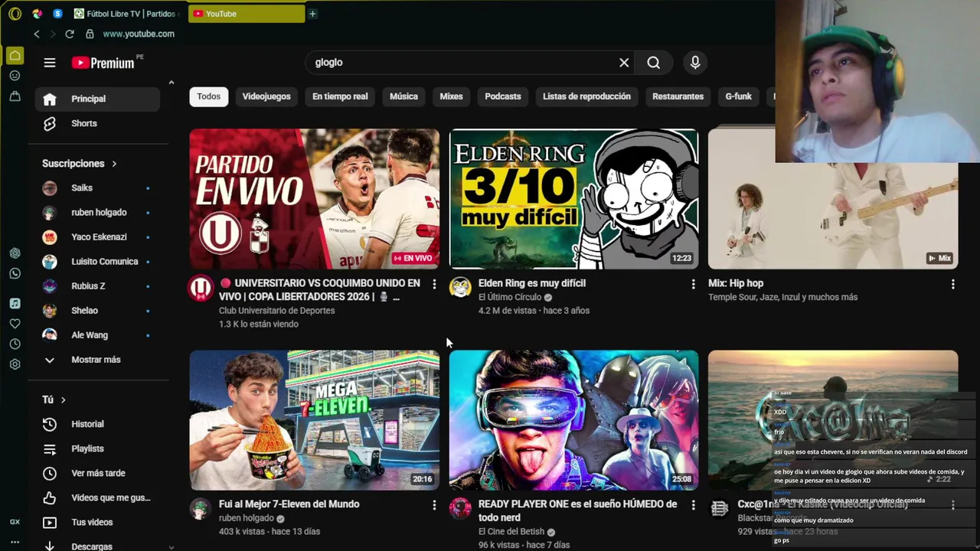The image size is (980, 551).
Task: Switch to the Fútbol Libre TV browser tab
Action: coord(128,14)
